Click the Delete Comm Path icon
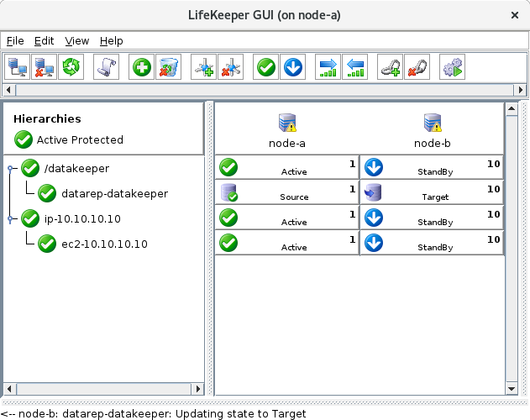This screenshot has width=530, height=420. pos(230,67)
